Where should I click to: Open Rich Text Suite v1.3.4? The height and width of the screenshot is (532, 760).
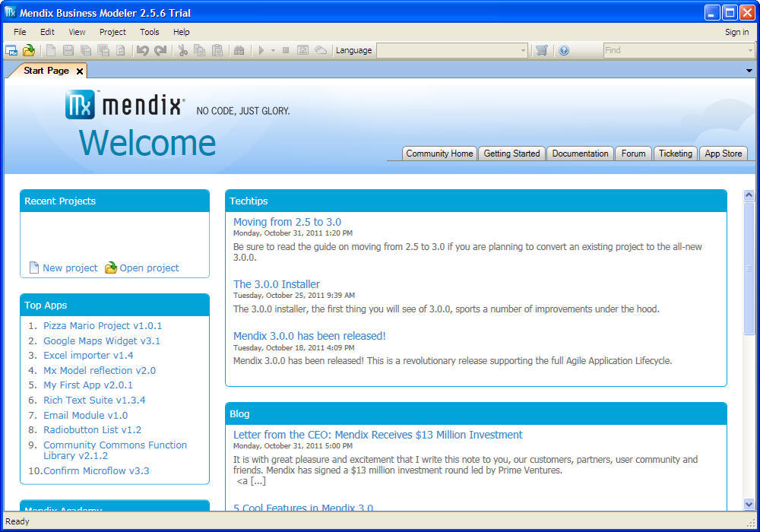coord(94,400)
